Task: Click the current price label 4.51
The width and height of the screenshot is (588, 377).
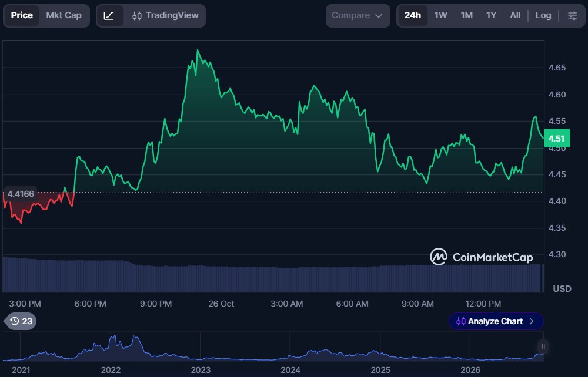Action: 556,139
